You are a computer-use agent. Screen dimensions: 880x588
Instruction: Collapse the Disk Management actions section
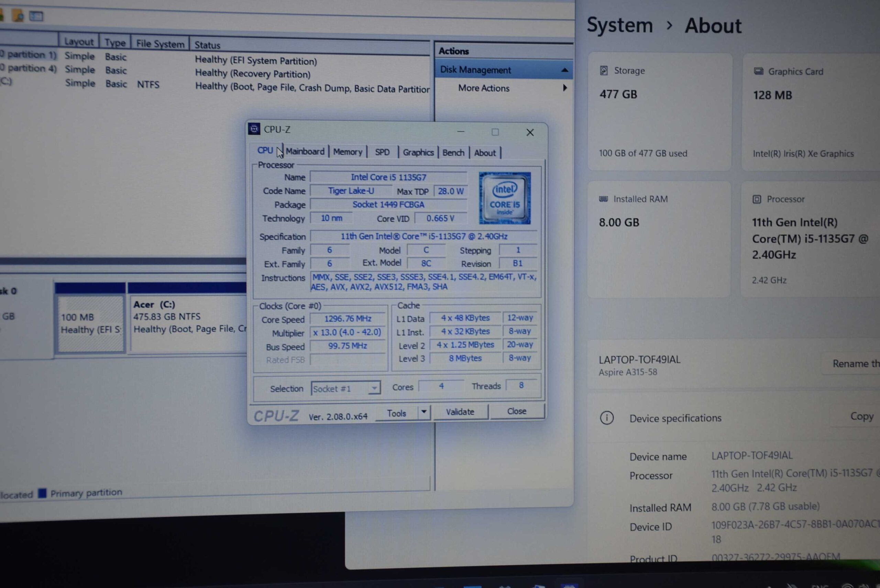[x=564, y=70]
